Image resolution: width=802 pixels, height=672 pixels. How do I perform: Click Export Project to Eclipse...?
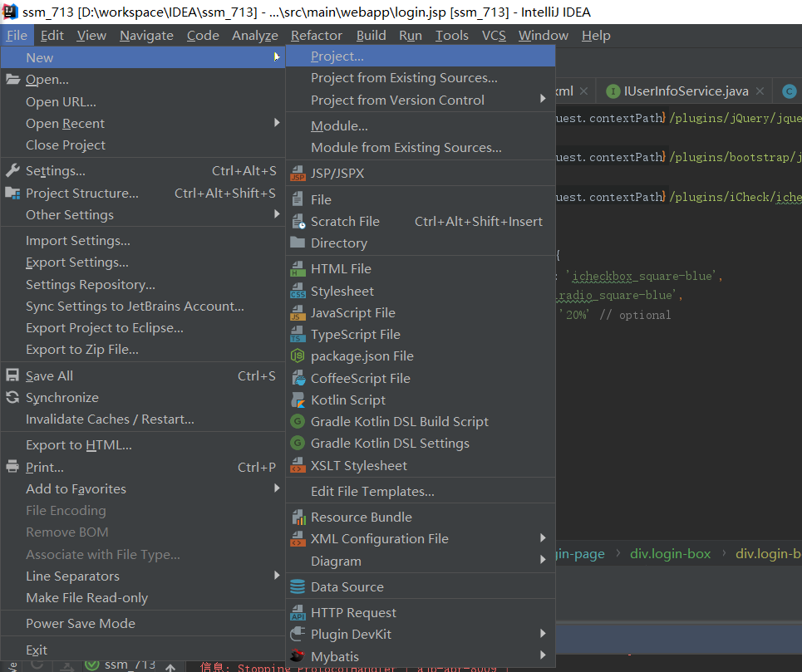pyautogui.click(x=143, y=327)
